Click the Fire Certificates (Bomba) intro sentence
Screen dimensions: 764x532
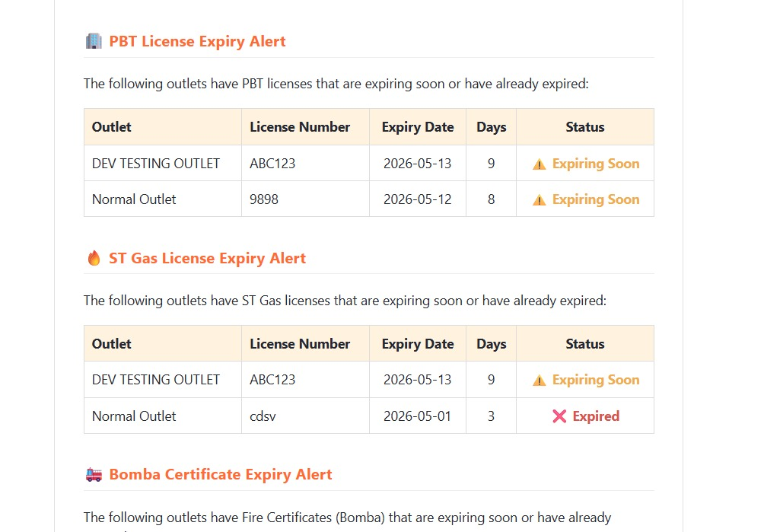[x=348, y=523]
